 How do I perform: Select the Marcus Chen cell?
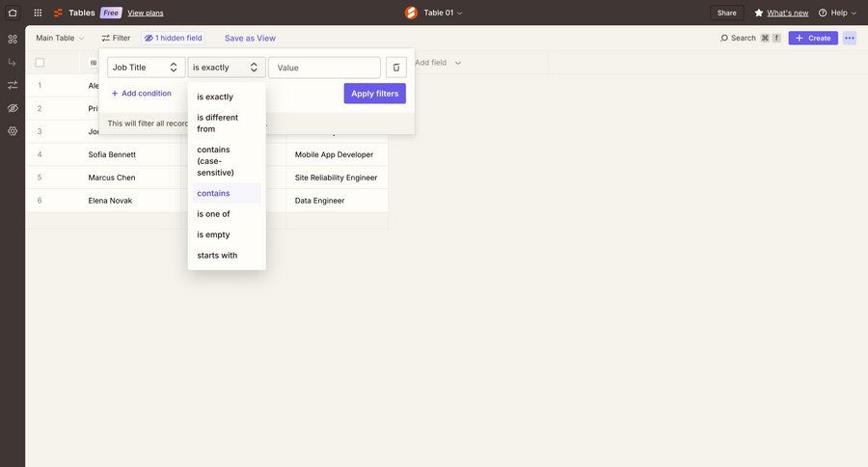[x=130, y=178]
